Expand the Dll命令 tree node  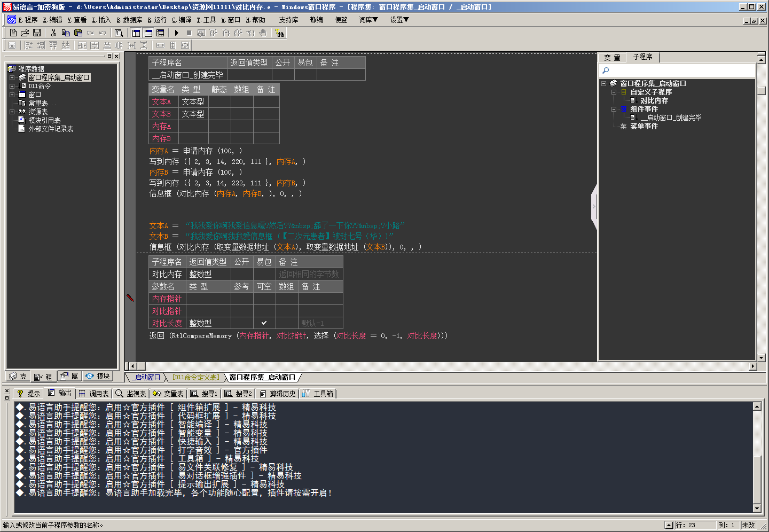12,86
